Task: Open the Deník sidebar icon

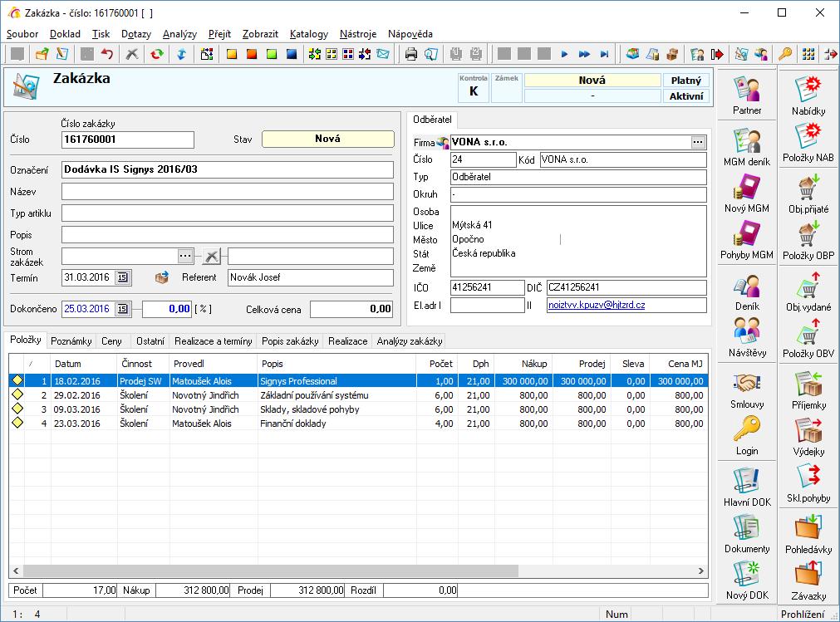Action: click(747, 291)
